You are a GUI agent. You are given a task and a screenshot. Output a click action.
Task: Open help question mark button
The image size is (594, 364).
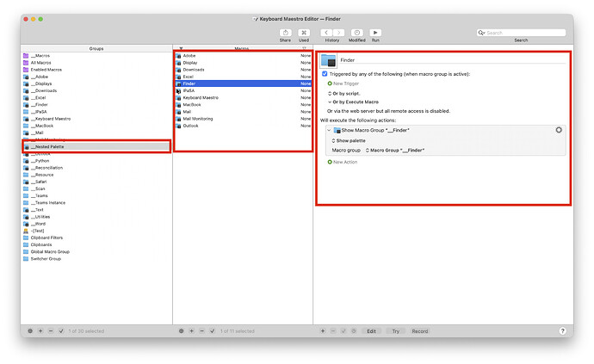tap(562, 330)
